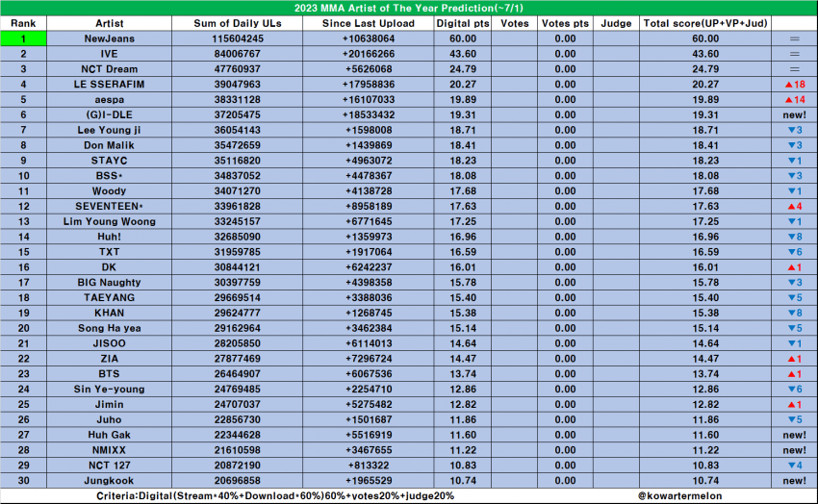Click the artist cell 'ZIA'
This screenshot has width=818, height=504.
[109, 359]
